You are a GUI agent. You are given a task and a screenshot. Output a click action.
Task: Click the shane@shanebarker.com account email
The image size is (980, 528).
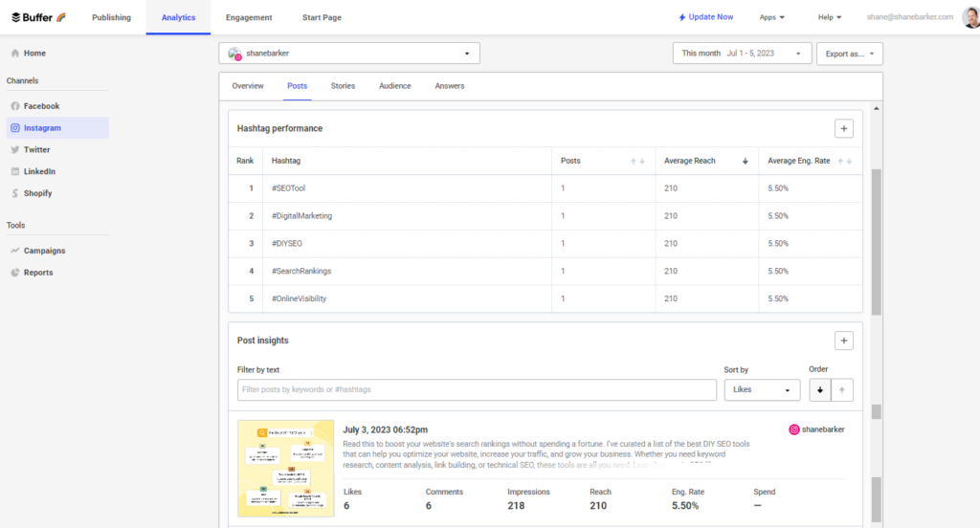(x=909, y=17)
